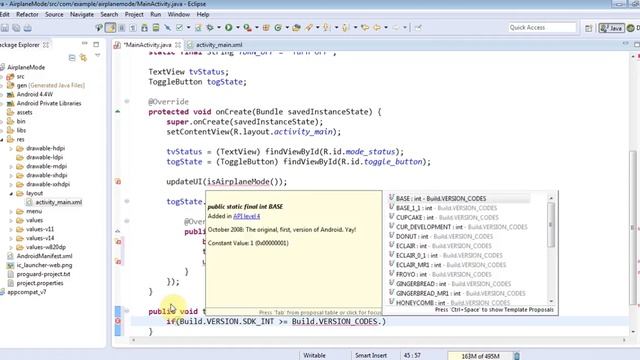The height and width of the screenshot is (360, 640).
Task: Open the Window menu
Action: coord(178,14)
